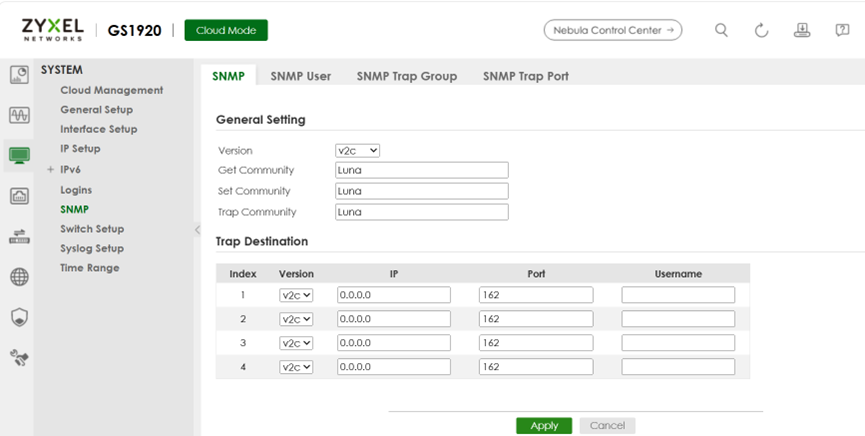Open the Maintenance tools sidebar icon
Viewport: 865px width, 436px height.
19,358
